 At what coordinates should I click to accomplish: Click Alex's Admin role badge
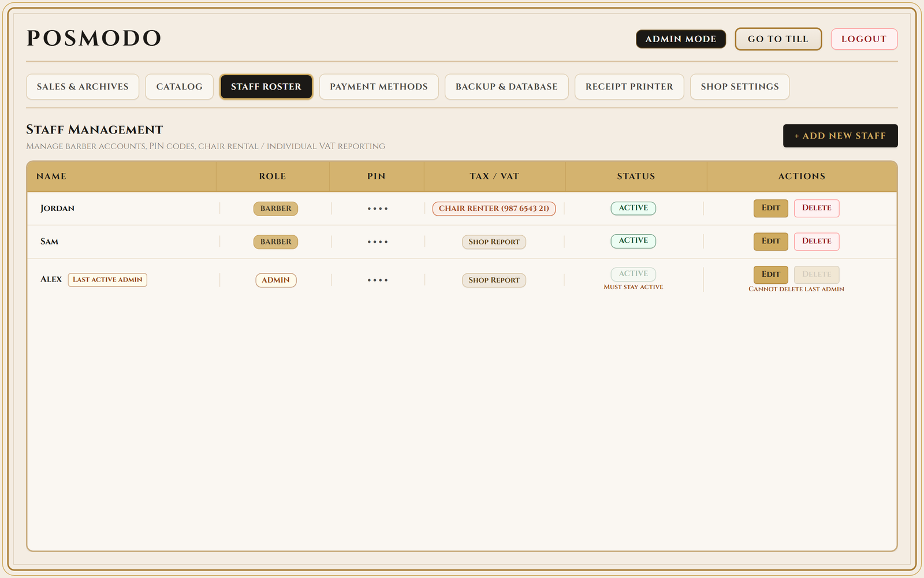click(276, 280)
